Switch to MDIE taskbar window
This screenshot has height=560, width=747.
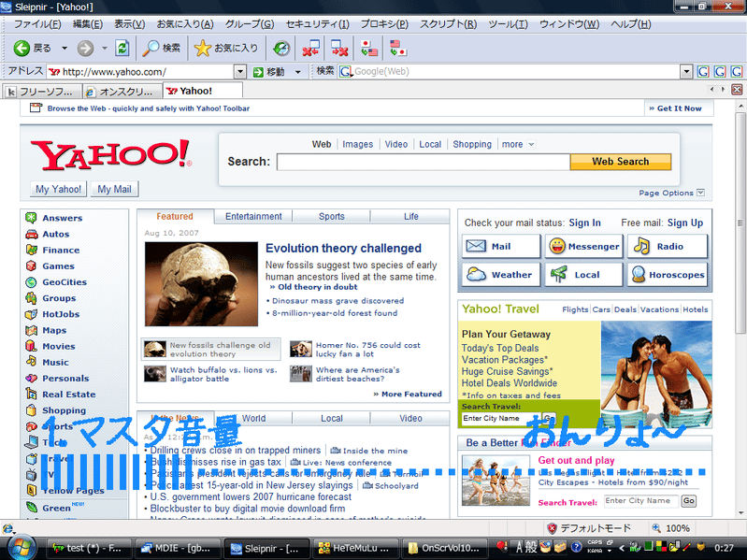(x=178, y=548)
